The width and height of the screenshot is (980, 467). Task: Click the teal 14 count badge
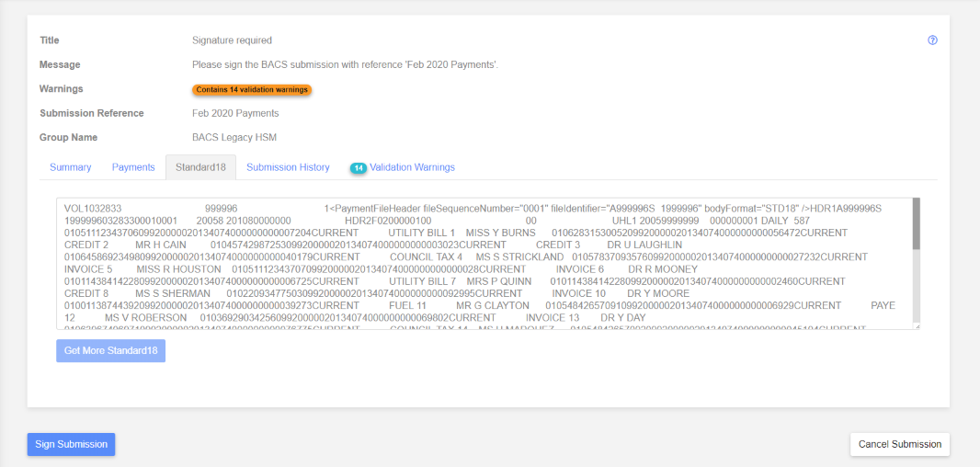pyautogui.click(x=359, y=168)
